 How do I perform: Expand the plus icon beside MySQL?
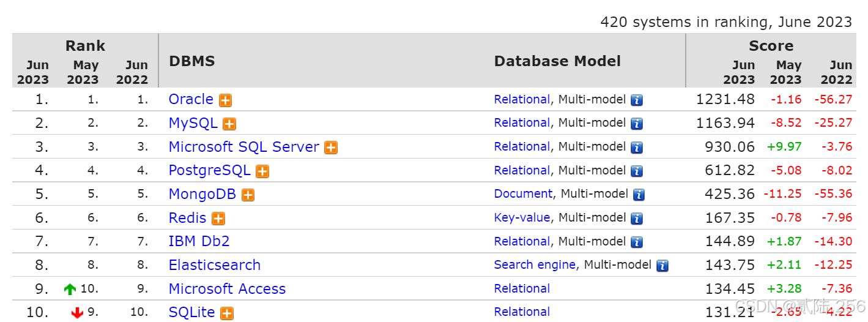(229, 124)
